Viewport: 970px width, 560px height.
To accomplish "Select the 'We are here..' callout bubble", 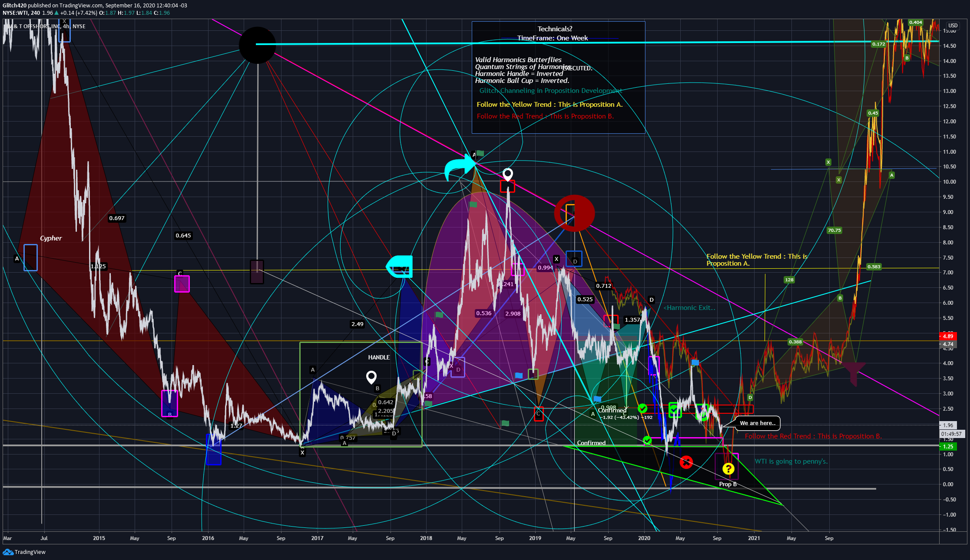I will click(758, 423).
